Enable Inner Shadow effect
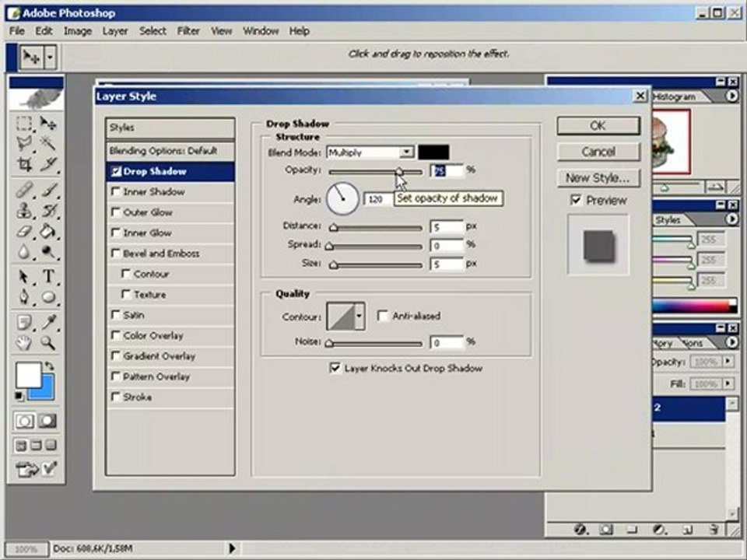 coord(115,191)
